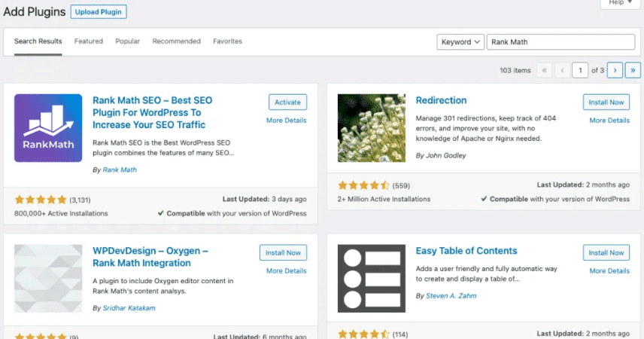The width and height of the screenshot is (644, 339).
Task: Install the WPDevDesign Oxygen integration plugin
Action: tap(283, 252)
